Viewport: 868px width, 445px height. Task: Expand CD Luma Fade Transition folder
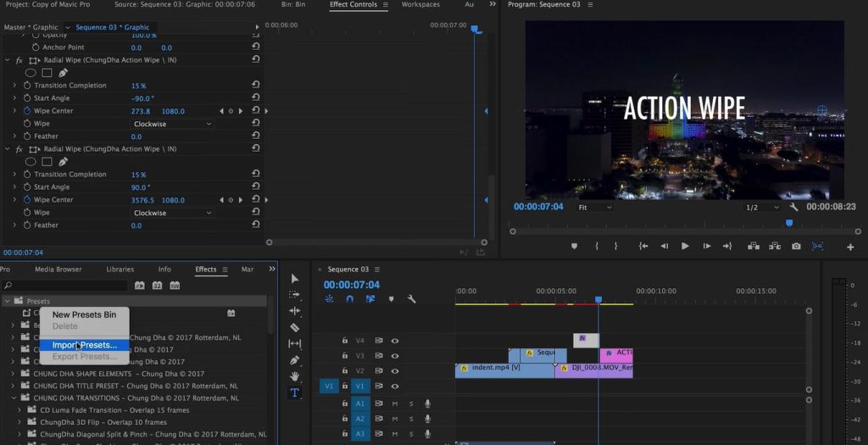pyautogui.click(x=19, y=410)
